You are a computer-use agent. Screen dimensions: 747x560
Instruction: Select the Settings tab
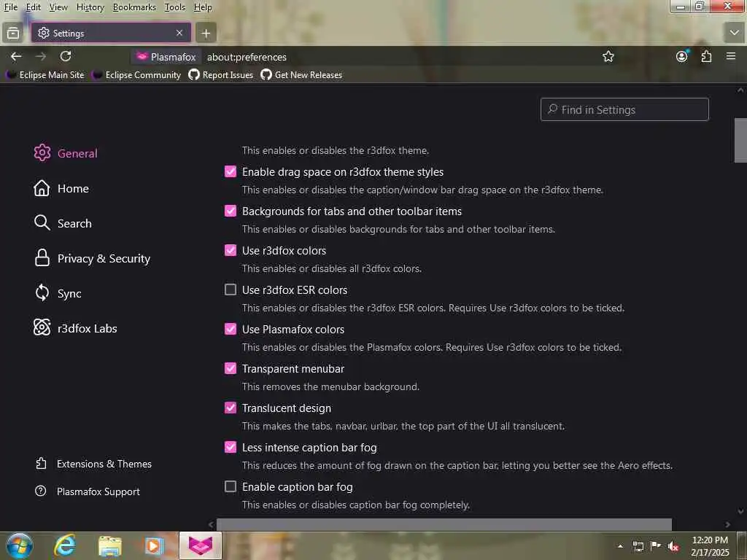point(111,33)
